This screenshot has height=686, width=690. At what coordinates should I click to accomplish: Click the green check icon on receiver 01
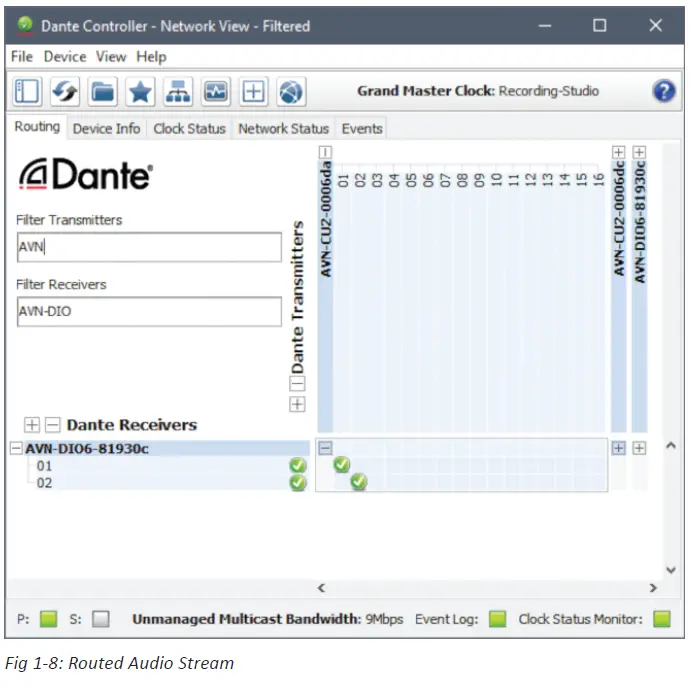click(298, 466)
